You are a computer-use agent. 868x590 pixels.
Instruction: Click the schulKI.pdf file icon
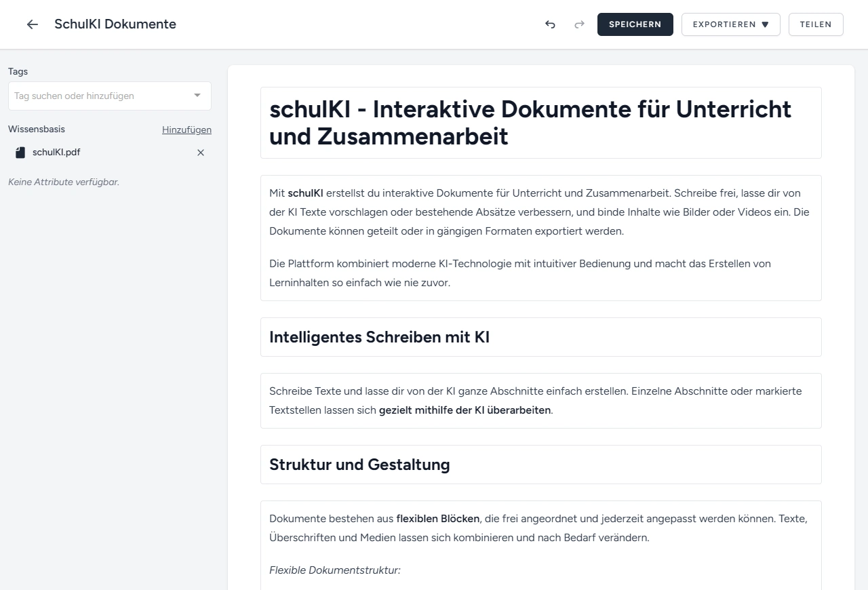click(20, 153)
